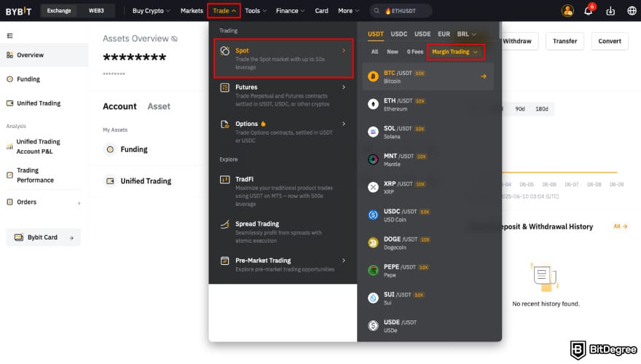Screen dimensions: 641x364
Task: Click the Options menu icon
Action: [225, 124]
